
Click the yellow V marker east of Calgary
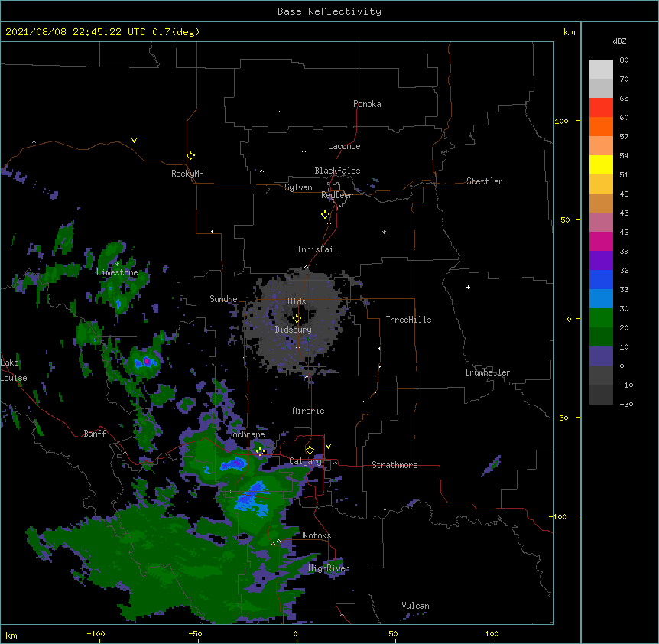point(328,447)
